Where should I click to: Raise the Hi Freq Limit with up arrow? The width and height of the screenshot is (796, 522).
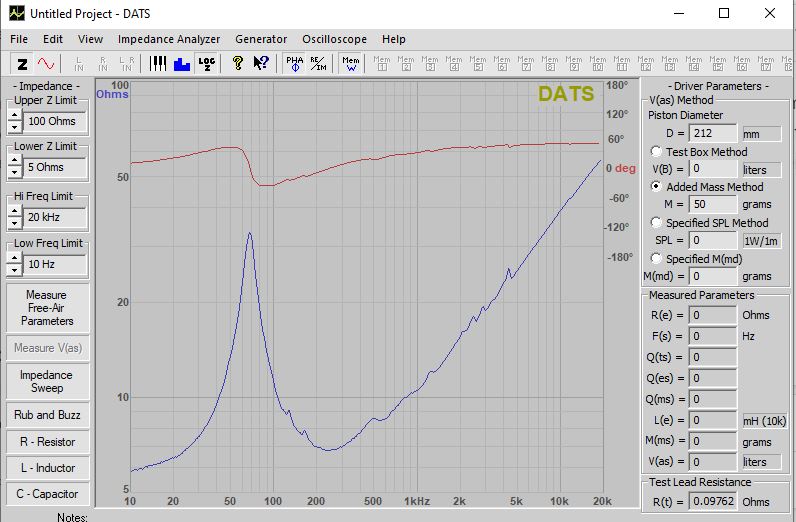tap(15, 211)
